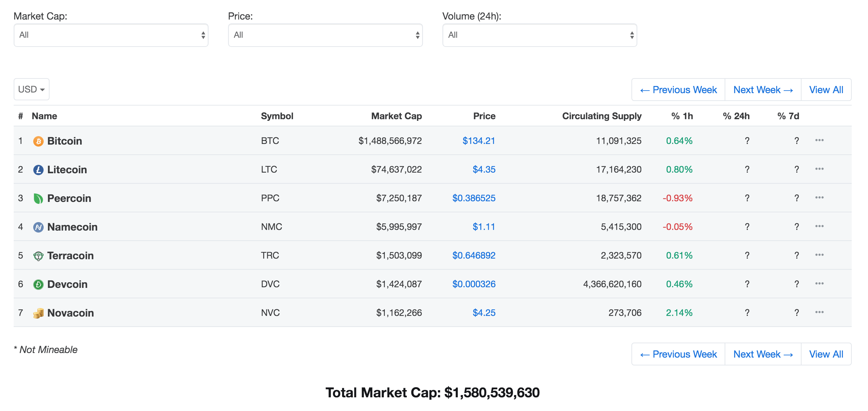Open the Bitcoin name link

[65, 141]
